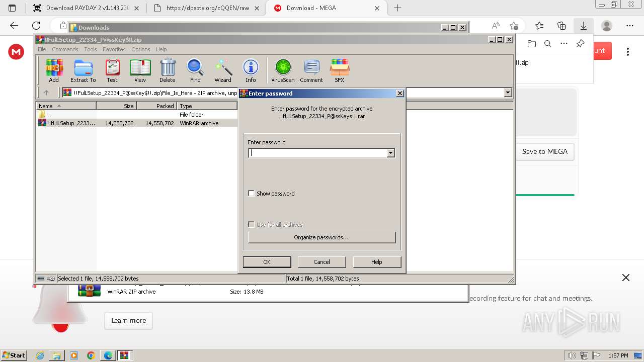This screenshot has height=362, width=644.
Task: Click the Add toolbar icon in WinRAR
Action: 54,70
